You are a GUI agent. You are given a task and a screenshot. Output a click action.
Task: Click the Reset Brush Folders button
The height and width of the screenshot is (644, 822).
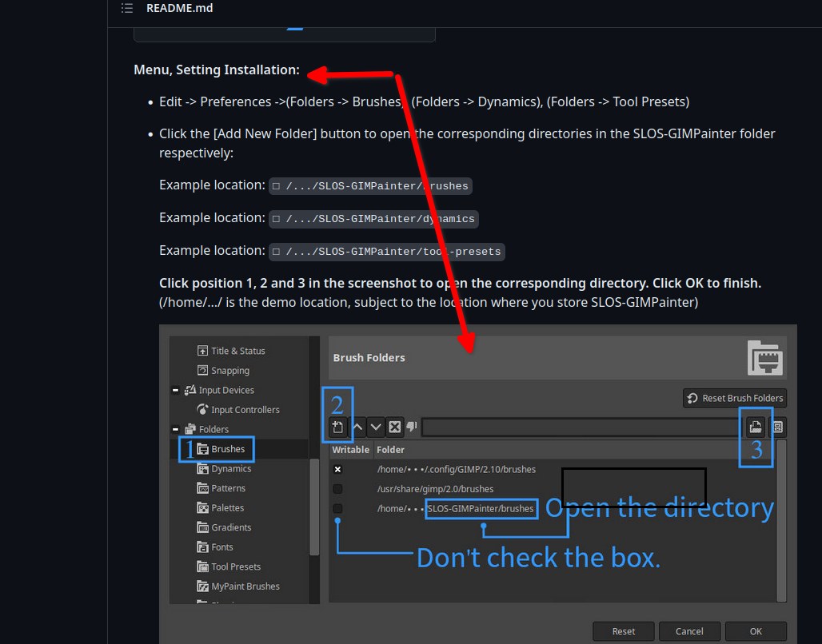pyautogui.click(x=735, y=398)
